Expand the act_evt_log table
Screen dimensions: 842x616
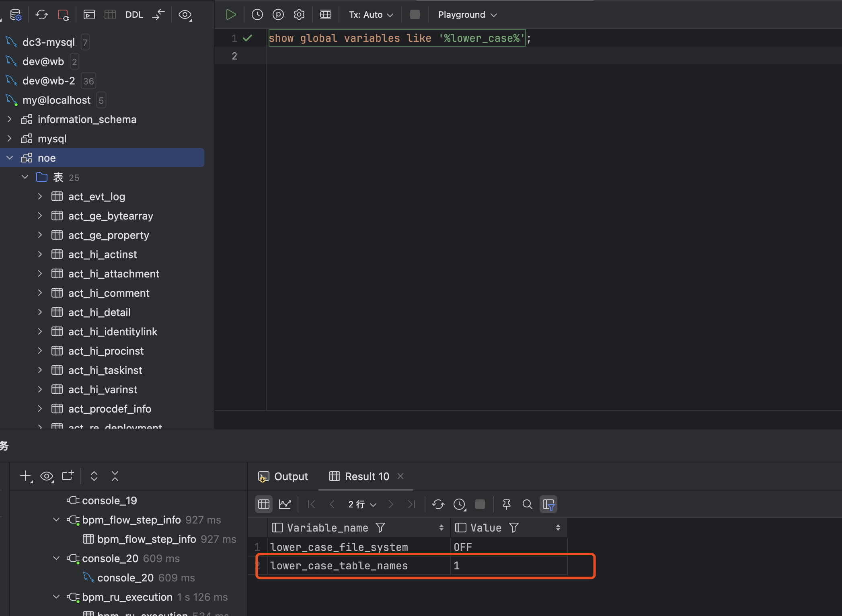(x=40, y=197)
